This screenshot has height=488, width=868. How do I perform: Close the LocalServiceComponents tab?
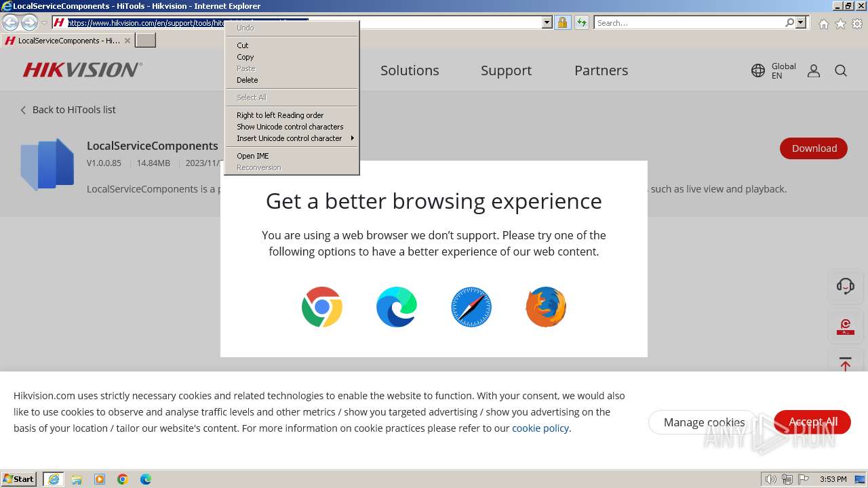click(127, 41)
